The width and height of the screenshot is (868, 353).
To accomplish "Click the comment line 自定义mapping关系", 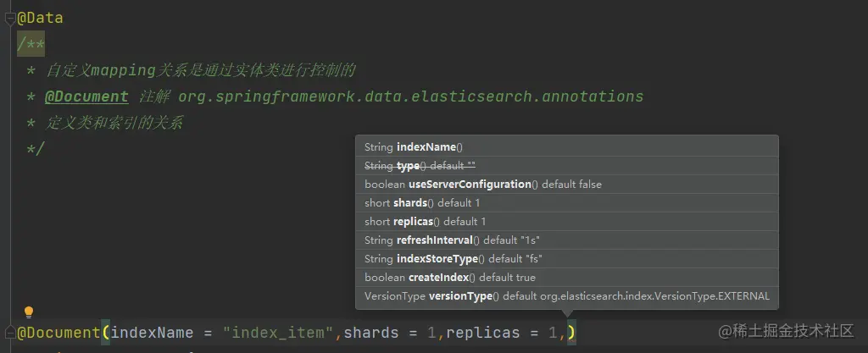I will point(200,71).
